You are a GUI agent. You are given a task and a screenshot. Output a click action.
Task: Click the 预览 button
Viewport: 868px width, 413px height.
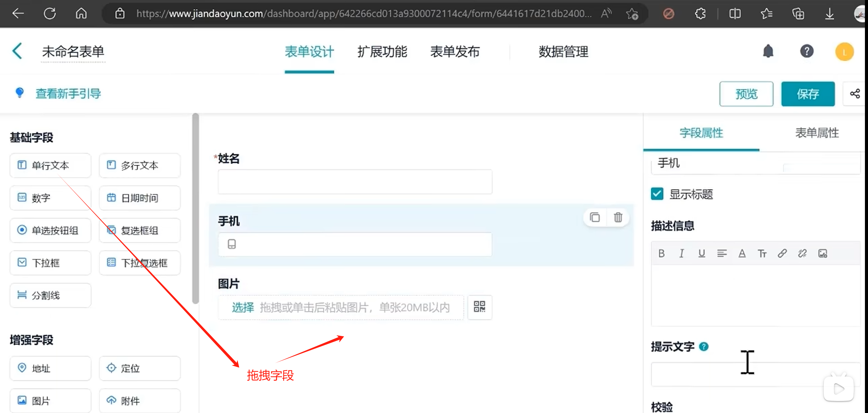click(x=746, y=94)
